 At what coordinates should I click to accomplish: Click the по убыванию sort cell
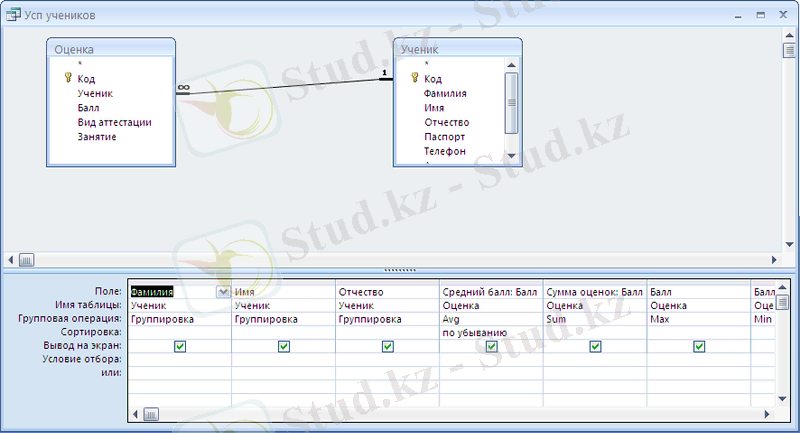491,333
